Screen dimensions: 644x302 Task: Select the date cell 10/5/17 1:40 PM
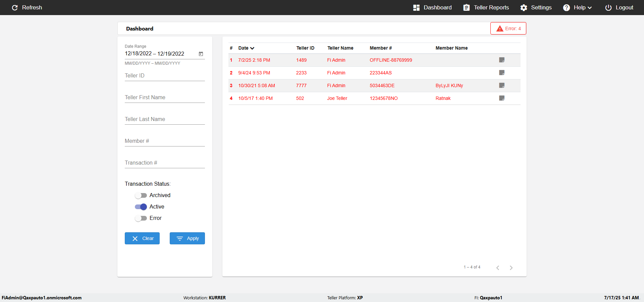pos(255,98)
